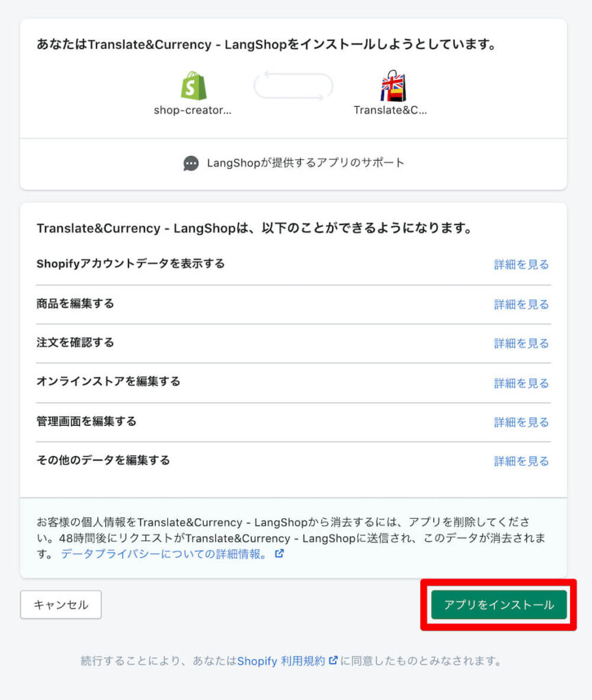Click 商品を編集する permission text
592x700 pixels.
[75, 304]
